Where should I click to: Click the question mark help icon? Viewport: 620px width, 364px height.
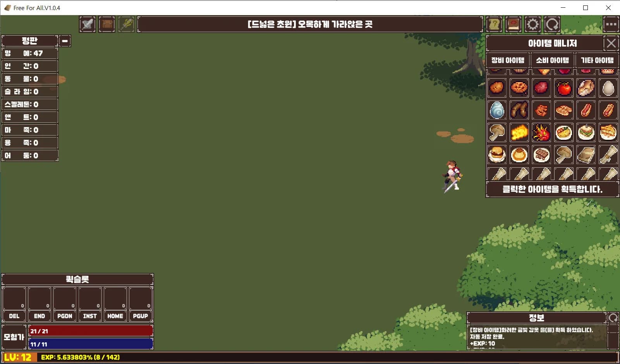click(x=494, y=24)
